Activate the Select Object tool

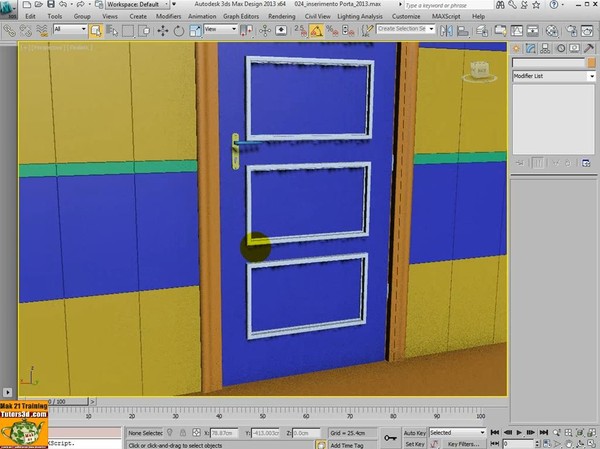click(96, 31)
